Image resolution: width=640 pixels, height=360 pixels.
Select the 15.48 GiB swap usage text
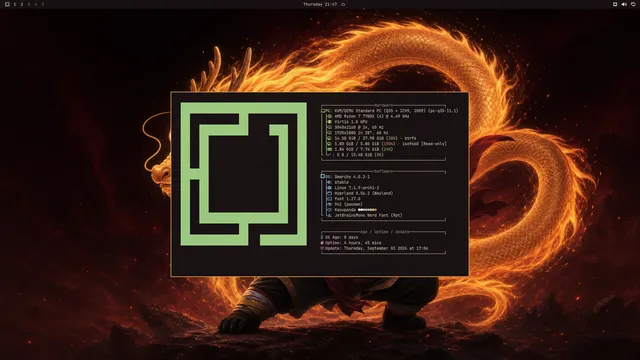click(x=360, y=155)
